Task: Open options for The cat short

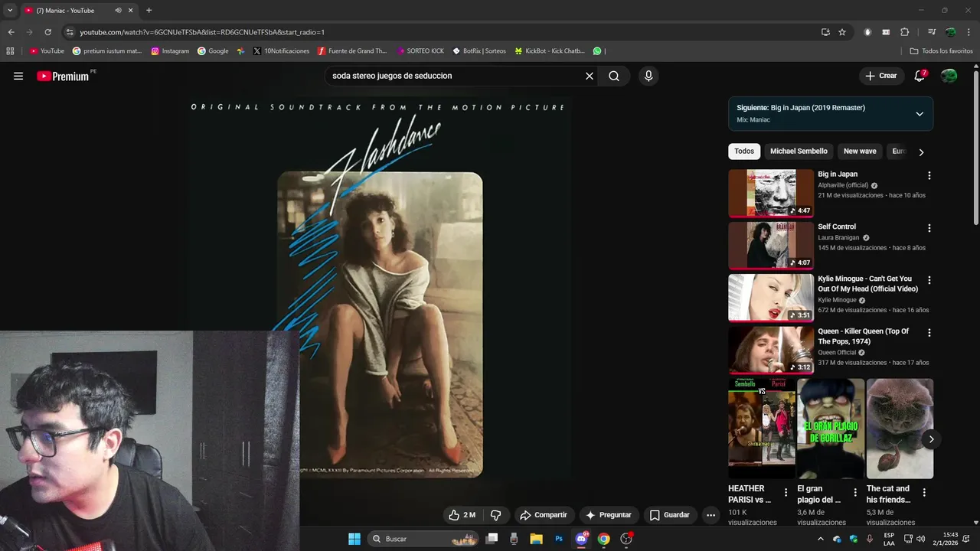Action: click(x=924, y=492)
